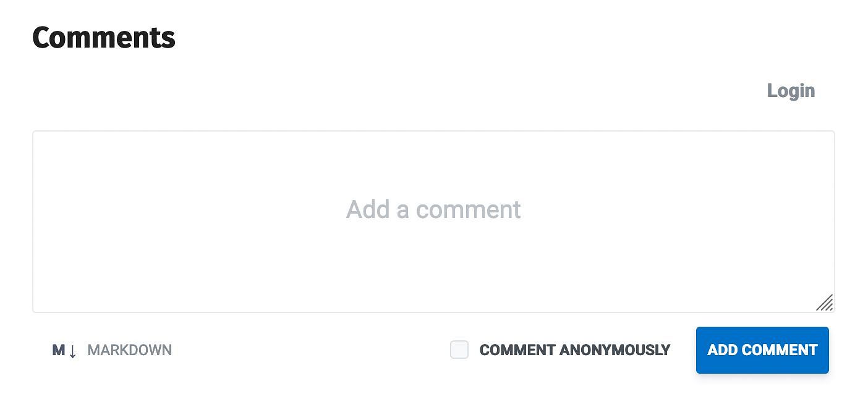868x399 pixels.
Task: Click inside the empty comment box
Action: [433, 222]
